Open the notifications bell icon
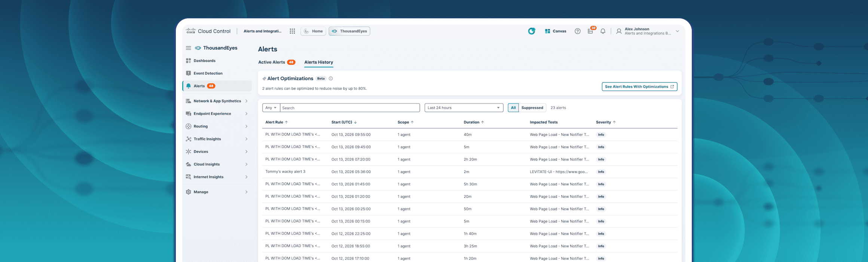Screen dimensions: 868x262 (x=603, y=31)
